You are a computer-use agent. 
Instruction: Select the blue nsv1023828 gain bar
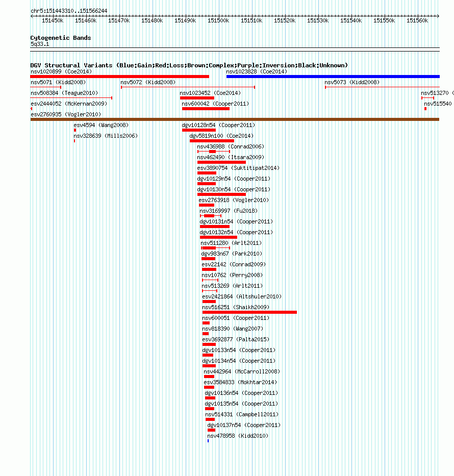click(x=333, y=77)
